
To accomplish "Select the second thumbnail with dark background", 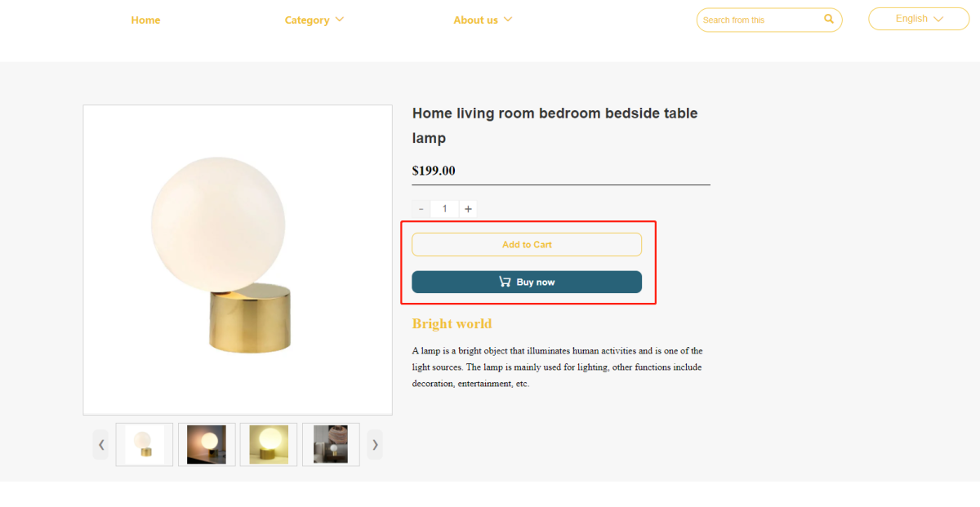I will tap(207, 444).
